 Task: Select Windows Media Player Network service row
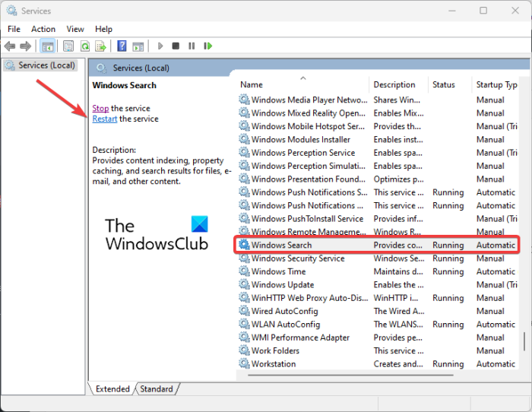pyautogui.click(x=378, y=100)
